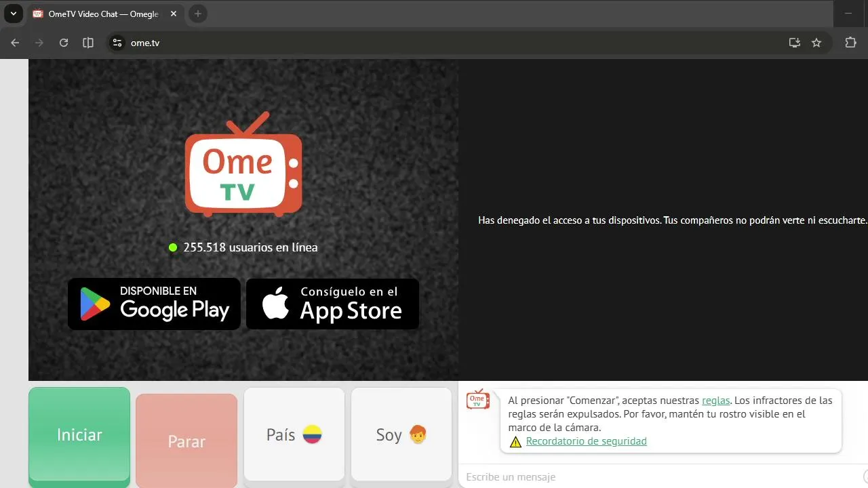Click the denied device access message
Viewport: 868px width, 488px height.
673,220
